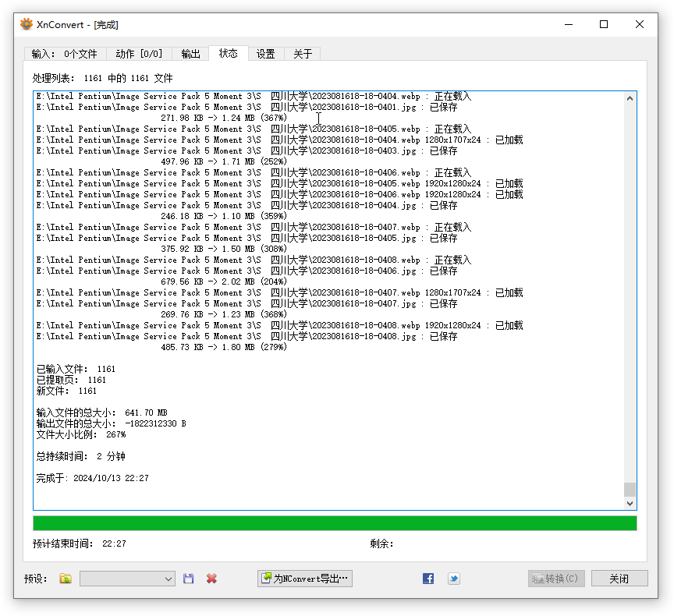Click text 已提取页: 1161

pos(71,380)
